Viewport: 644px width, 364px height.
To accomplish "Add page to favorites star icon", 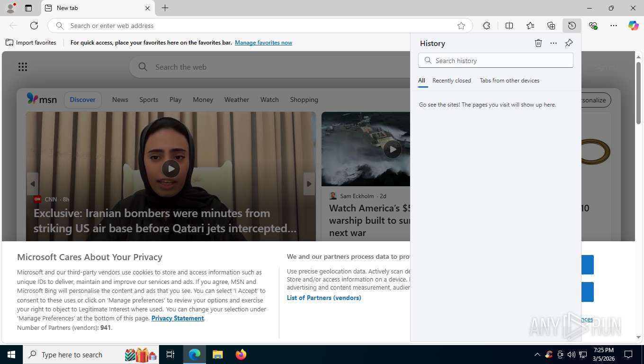I will (461, 26).
